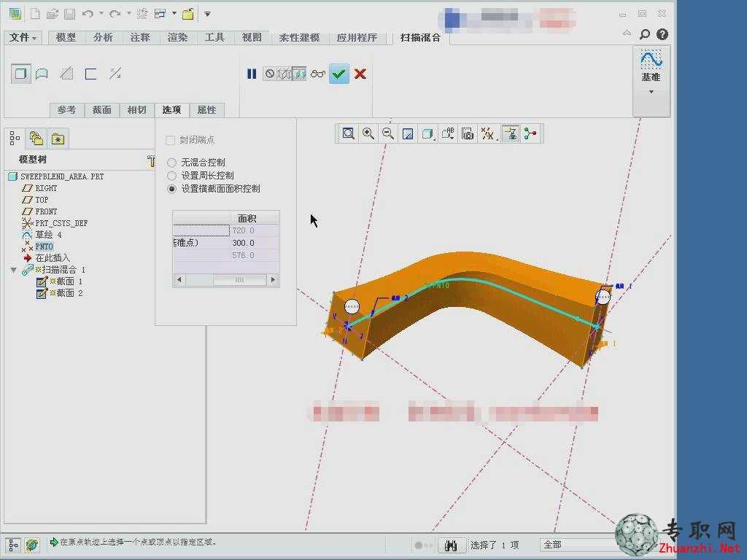The height and width of the screenshot is (560, 747).
Task: Switch to the 视图 ribbon tab
Action: [252, 37]
